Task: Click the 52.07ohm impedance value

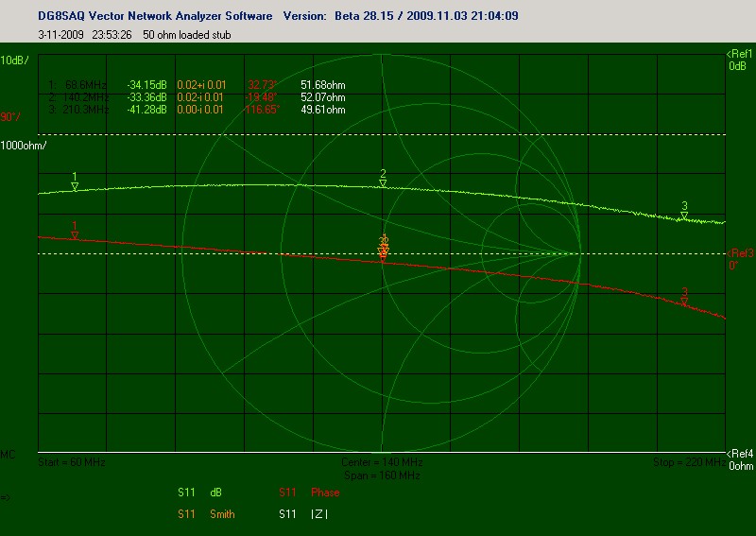Action: 323,97
